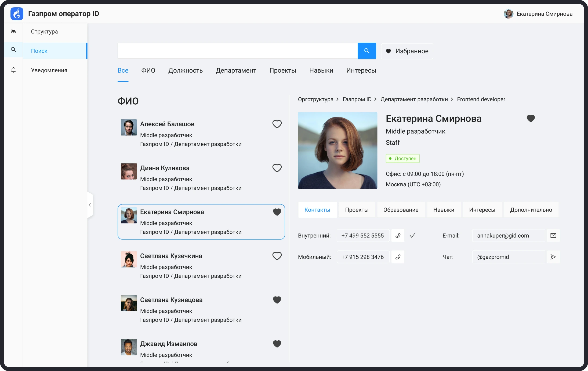
Task: Open the Избранное favorites button
Action: point(407,51)
